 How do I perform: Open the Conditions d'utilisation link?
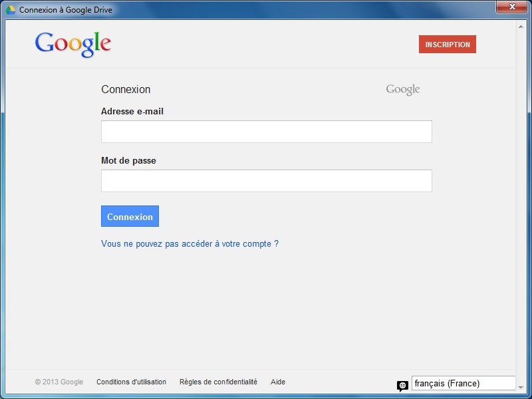coord(131,382)
